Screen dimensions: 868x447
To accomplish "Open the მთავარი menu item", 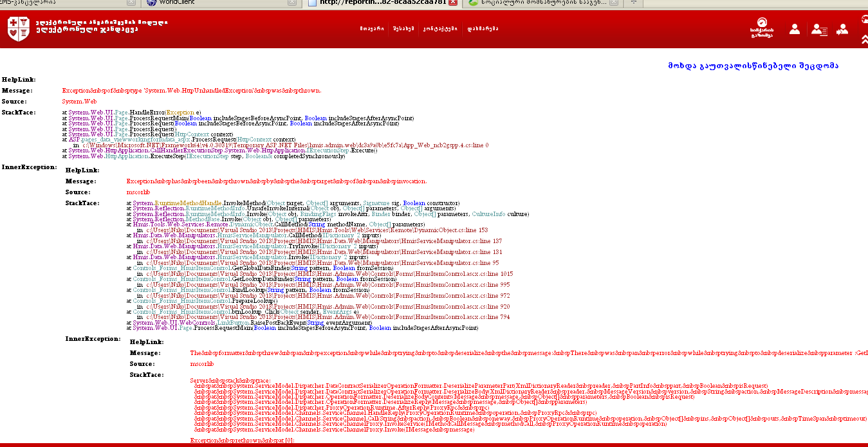I will [x=372, y=29].
